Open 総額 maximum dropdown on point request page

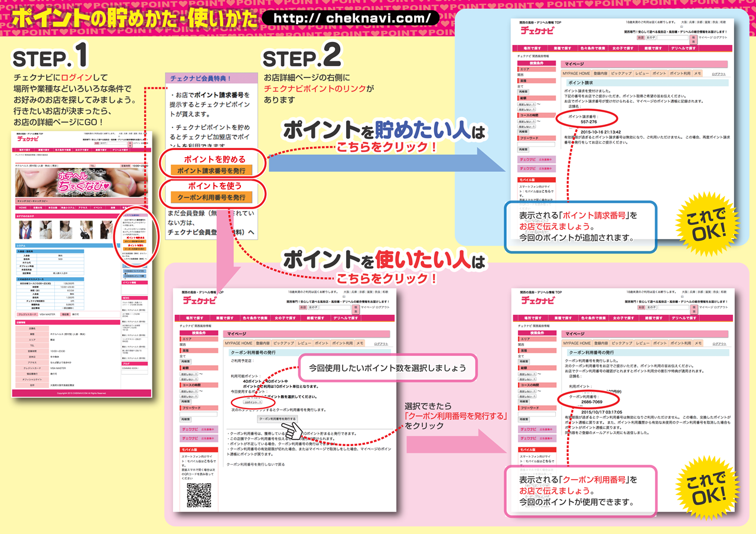click(527, 109)
